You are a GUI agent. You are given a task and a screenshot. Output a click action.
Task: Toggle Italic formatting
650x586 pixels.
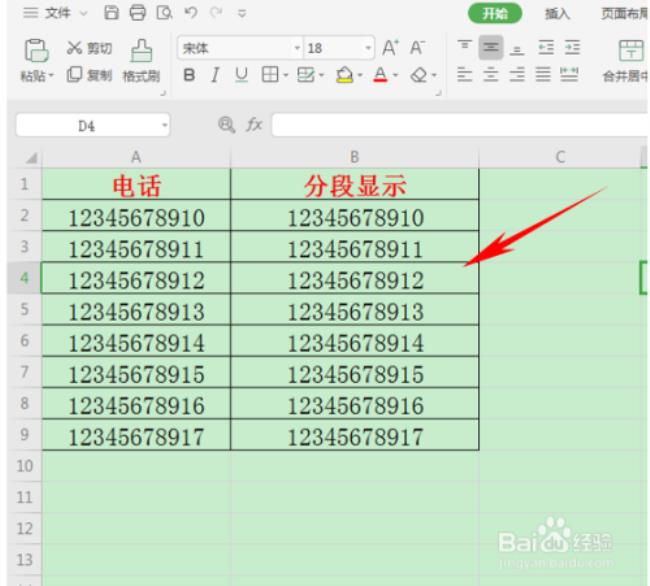215,75
